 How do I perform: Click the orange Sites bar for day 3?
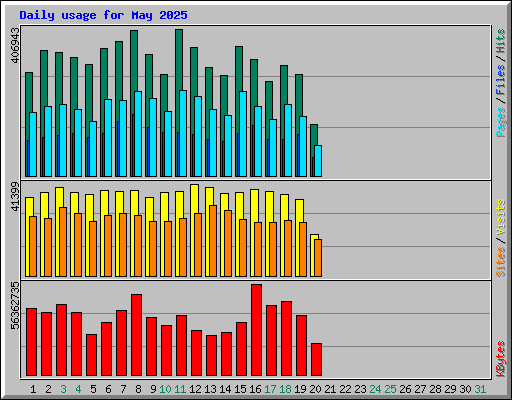coord(63,242)
